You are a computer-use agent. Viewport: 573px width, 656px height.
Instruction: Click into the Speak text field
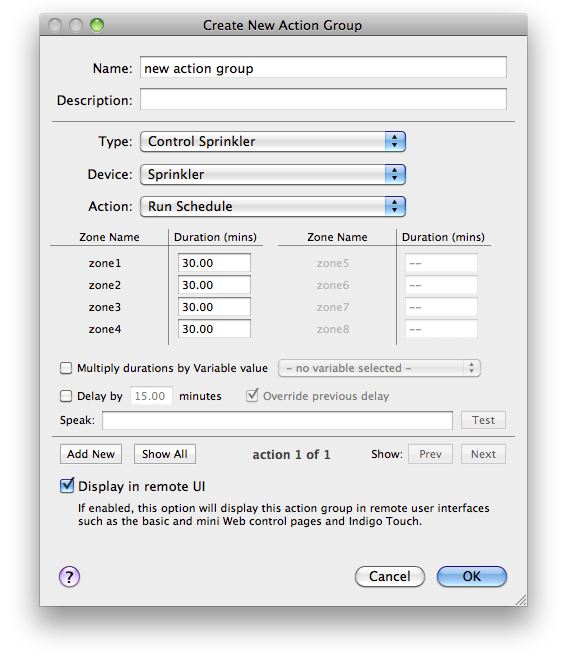coord(277,420)
